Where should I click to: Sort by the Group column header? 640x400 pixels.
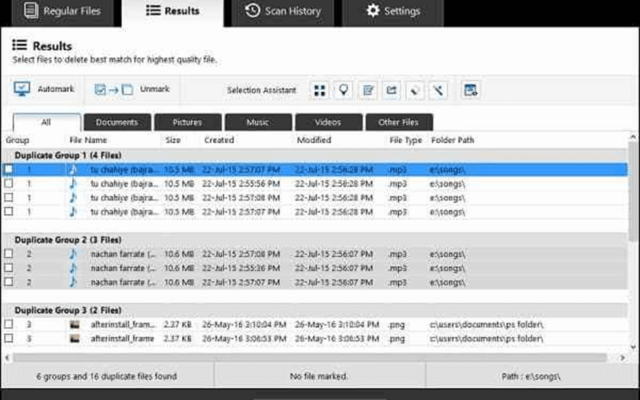[x=18, y=140]
